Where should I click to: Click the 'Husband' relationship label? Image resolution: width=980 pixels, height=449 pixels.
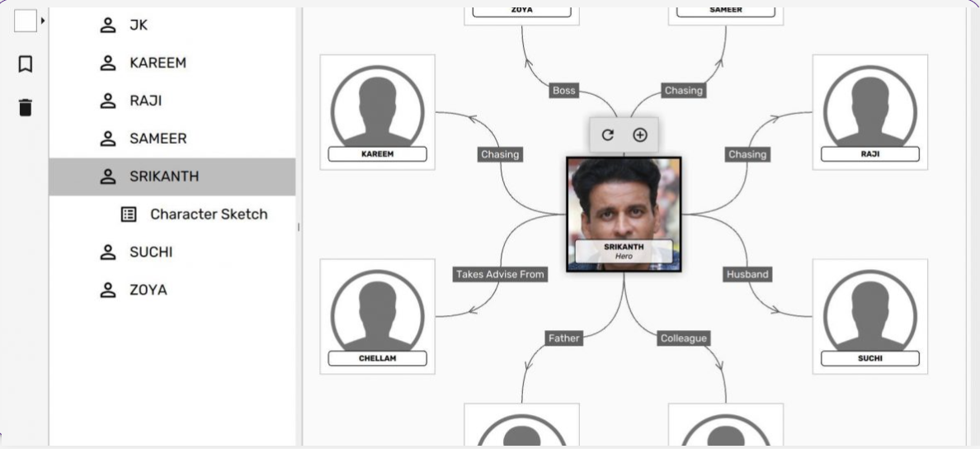pyautogui.click(x=747, y=275)
